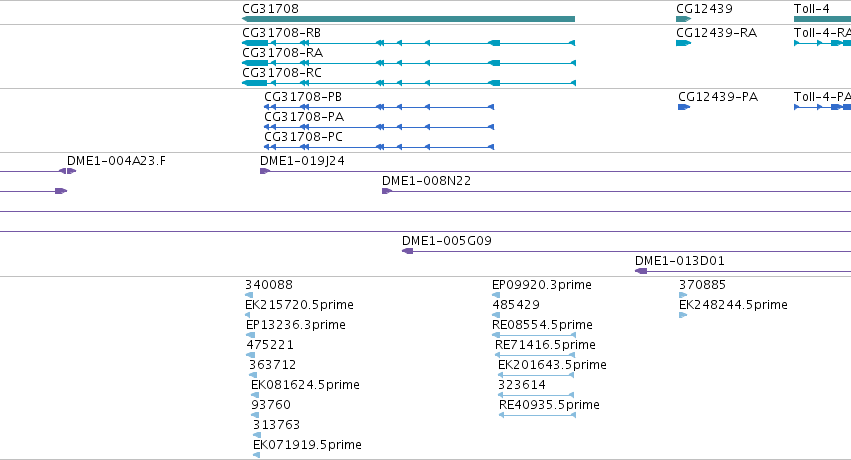Click the DME1-005G09 clone arrow
This screenshot has height=460, width=851.
click(x=408, y=251)
